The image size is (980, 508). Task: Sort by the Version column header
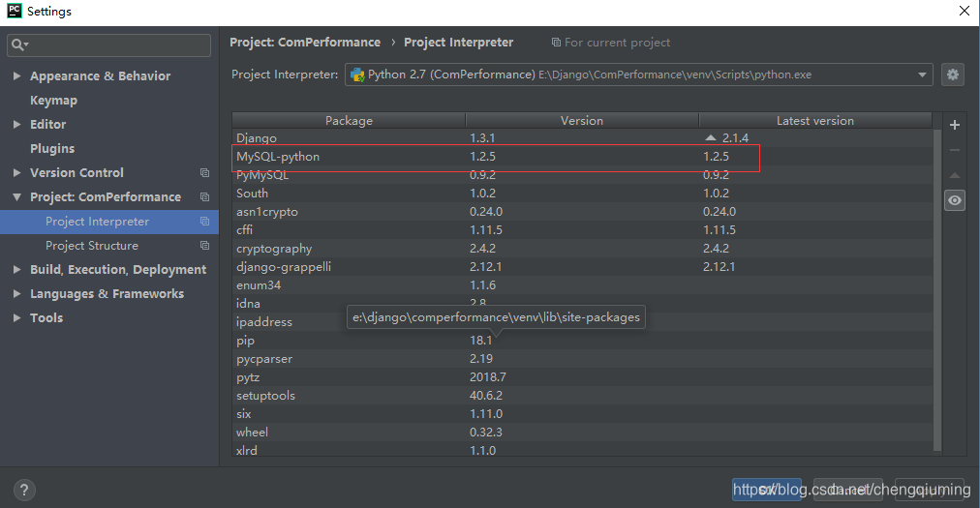(582, 121)
